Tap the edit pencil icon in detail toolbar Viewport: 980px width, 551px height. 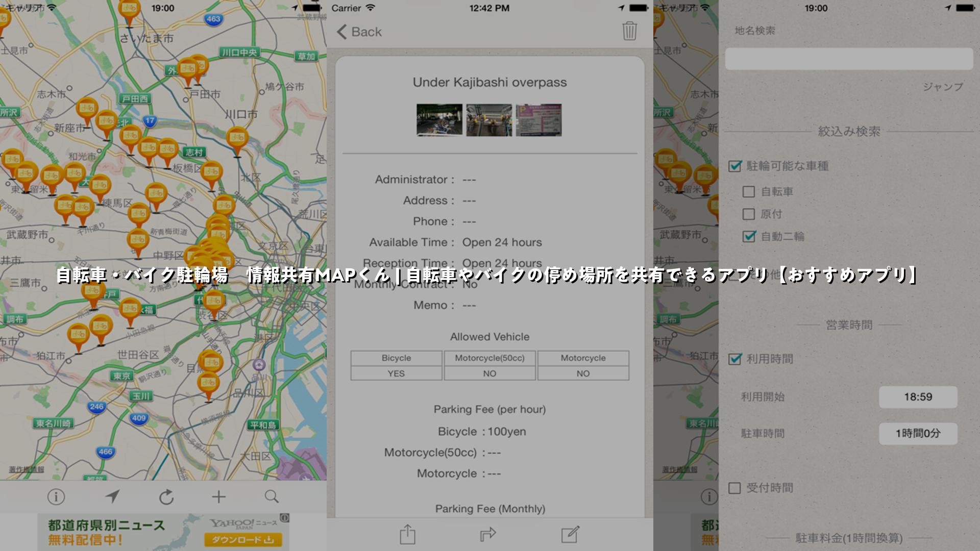coord(570,534)
